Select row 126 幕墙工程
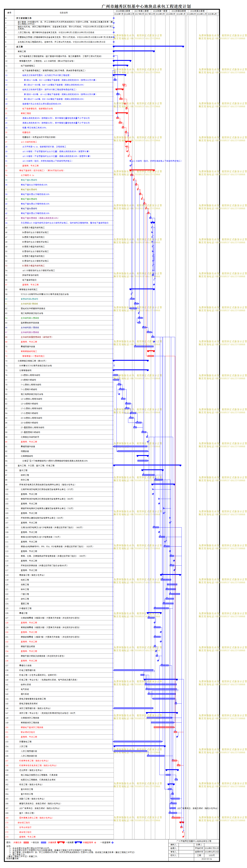This screenshot has width=247, height=868. click(x=59, y=613)
